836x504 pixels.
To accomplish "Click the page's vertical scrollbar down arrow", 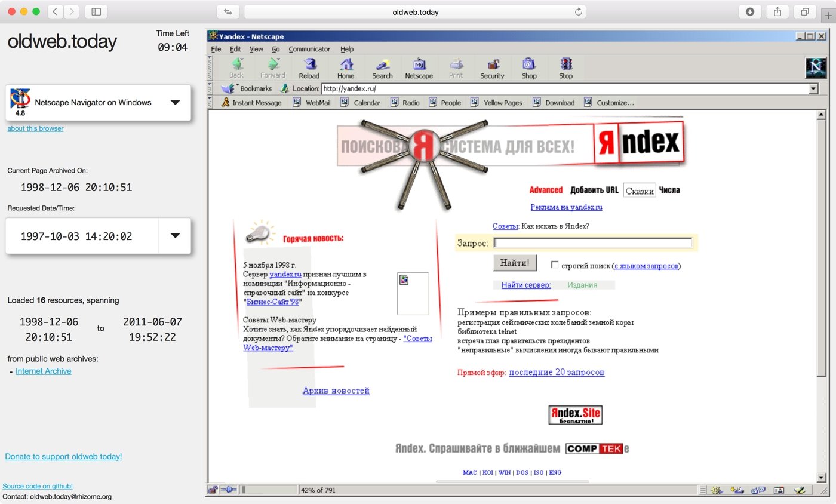I will point(821,477).
